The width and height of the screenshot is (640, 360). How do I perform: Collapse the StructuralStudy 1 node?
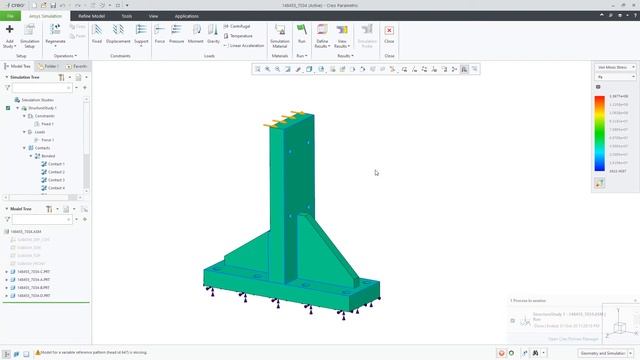[x=18, y=108]
